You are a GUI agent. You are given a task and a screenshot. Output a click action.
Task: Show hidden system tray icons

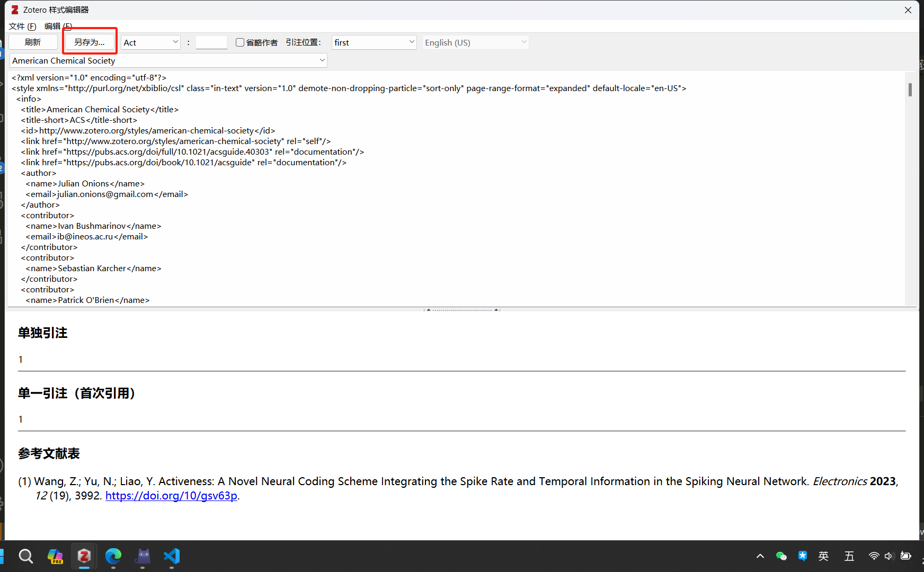click(x=760, y=556)
